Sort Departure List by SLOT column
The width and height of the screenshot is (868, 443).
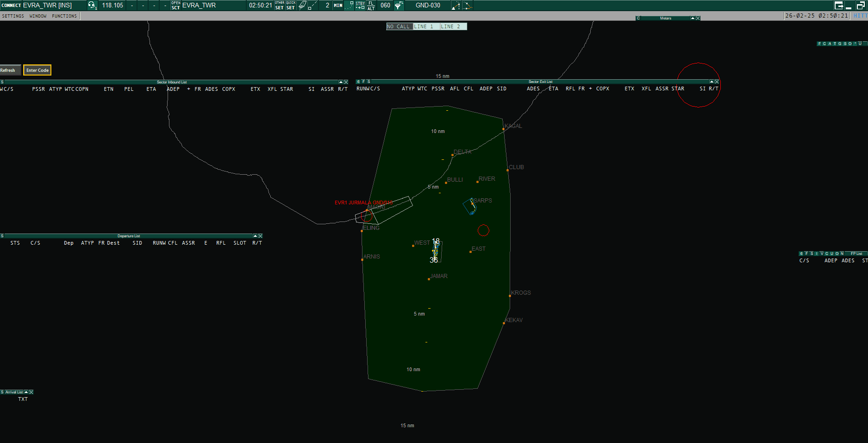point(240,243)
